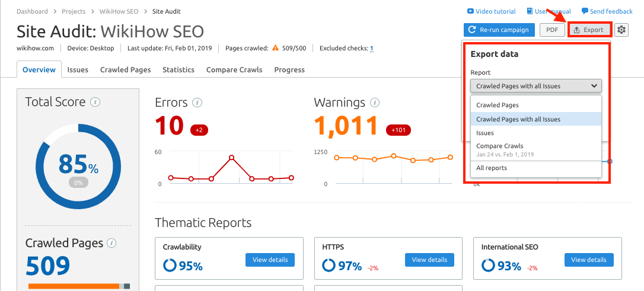644x291 pixels.
Task: Open the settings gear icon
Action: point(621,30)
